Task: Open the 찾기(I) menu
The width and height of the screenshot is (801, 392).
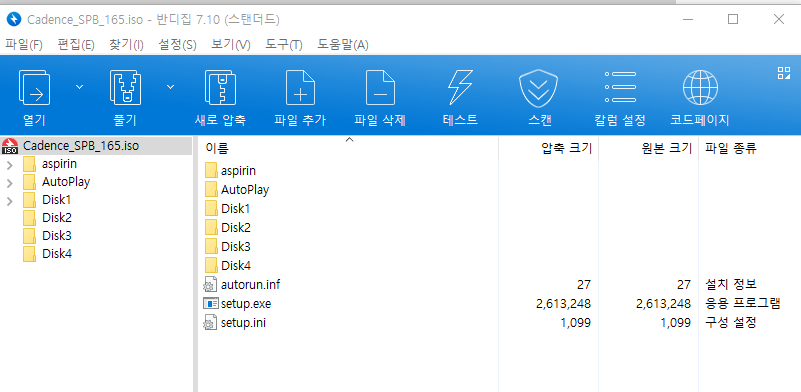Action: (126, 45)
